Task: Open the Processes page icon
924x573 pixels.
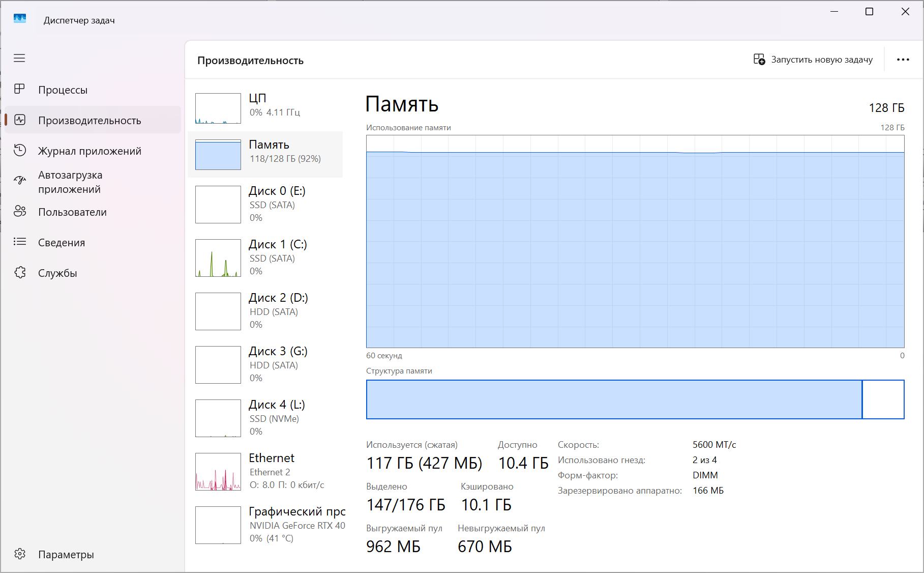Action: pyautogui.click(x=19, y=90)
